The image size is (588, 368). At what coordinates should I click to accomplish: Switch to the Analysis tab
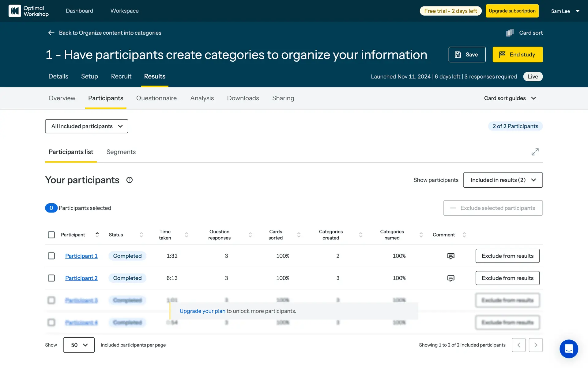click(202, 98)
